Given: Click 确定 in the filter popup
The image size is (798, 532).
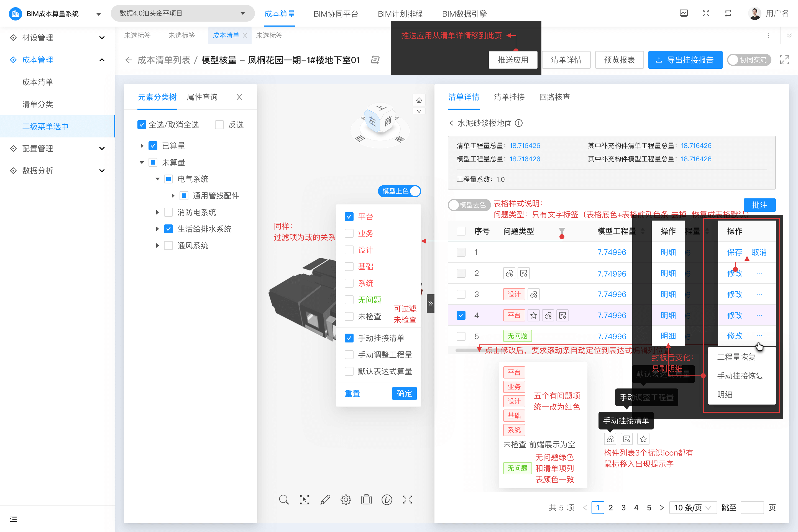Looking at the screenshot, I should coord(404,393).
